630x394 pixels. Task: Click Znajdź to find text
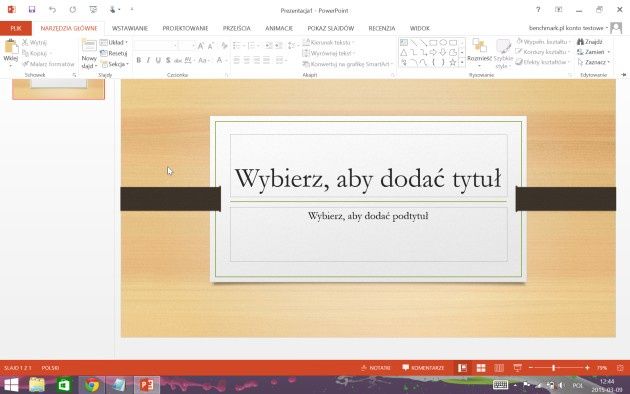[x=589, y=42]
